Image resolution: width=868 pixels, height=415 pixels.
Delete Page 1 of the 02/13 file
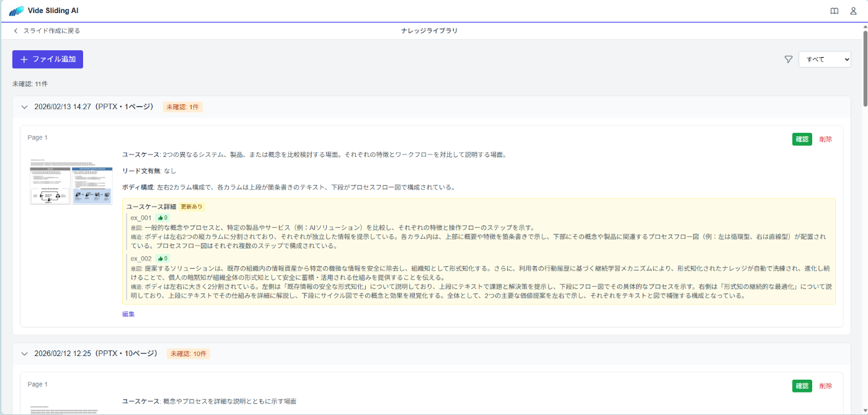point(826,139)
